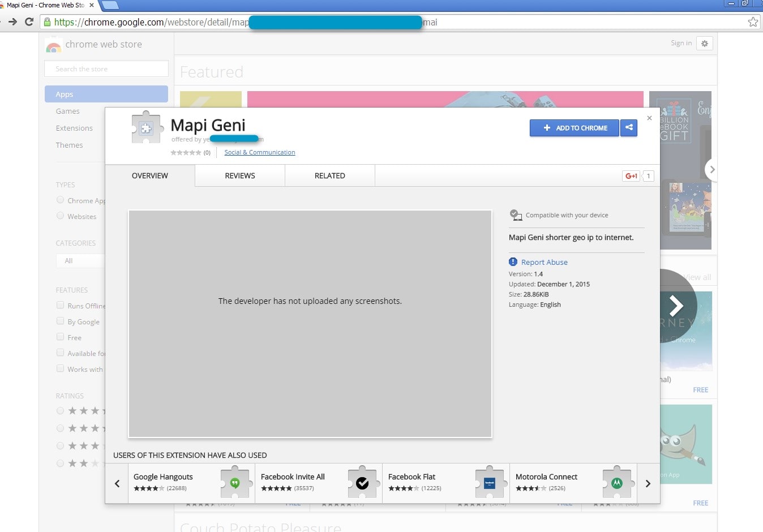Check the Free feature filter
Viewport: 763px width, 532px height.
[60, 337]
